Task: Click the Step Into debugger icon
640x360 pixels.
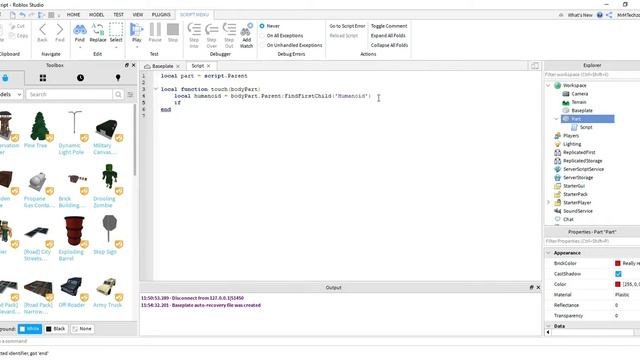Action: click(x=194, y=29)
